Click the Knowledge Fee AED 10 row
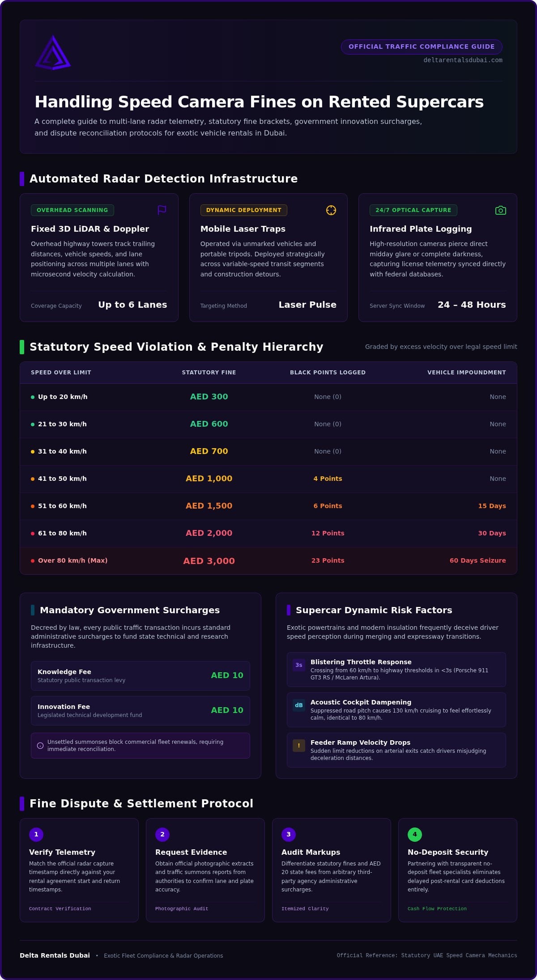 pos(141,676)
